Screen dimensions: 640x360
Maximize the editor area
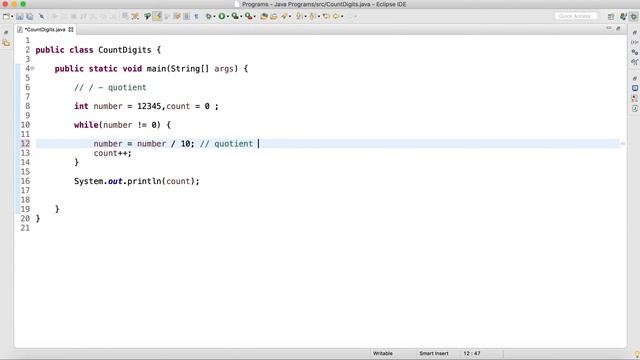618,28
